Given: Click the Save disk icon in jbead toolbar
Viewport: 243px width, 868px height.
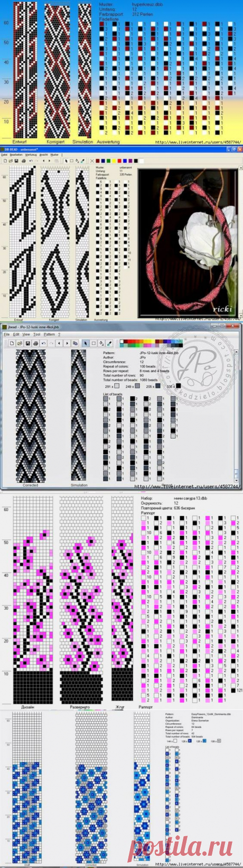Looking at the screenshot, I should click(x=27, y=343).
